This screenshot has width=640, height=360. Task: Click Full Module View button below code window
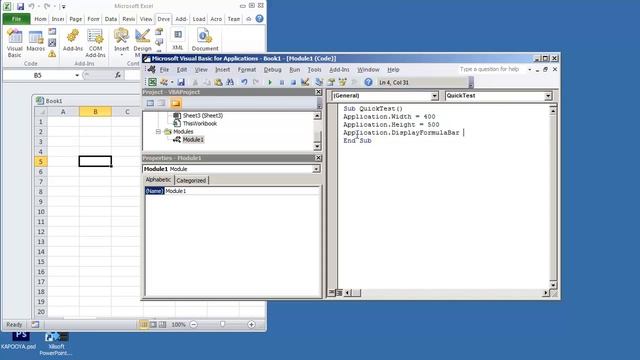(339, 292)
